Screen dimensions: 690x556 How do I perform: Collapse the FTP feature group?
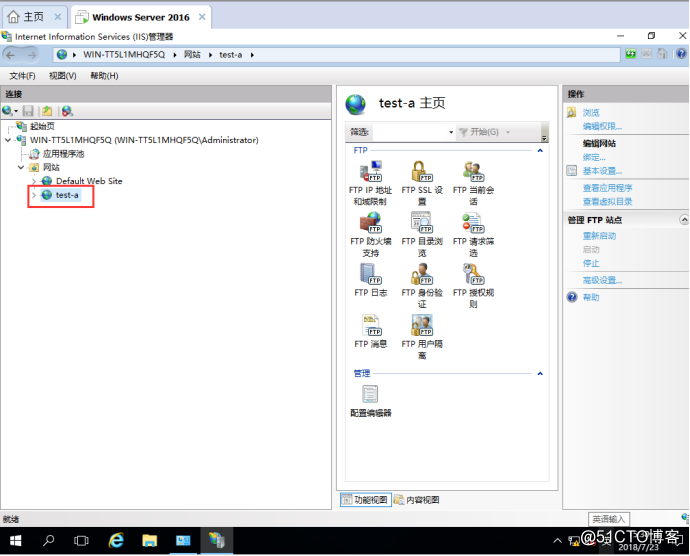(540, 151)
